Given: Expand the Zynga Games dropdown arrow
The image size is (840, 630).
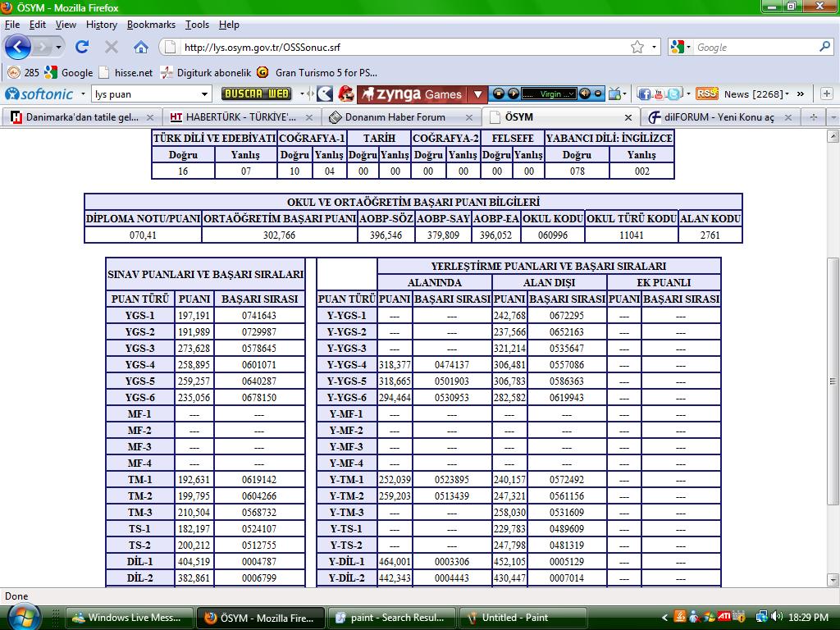Looking at the screenshot, I should click(479, 94).
